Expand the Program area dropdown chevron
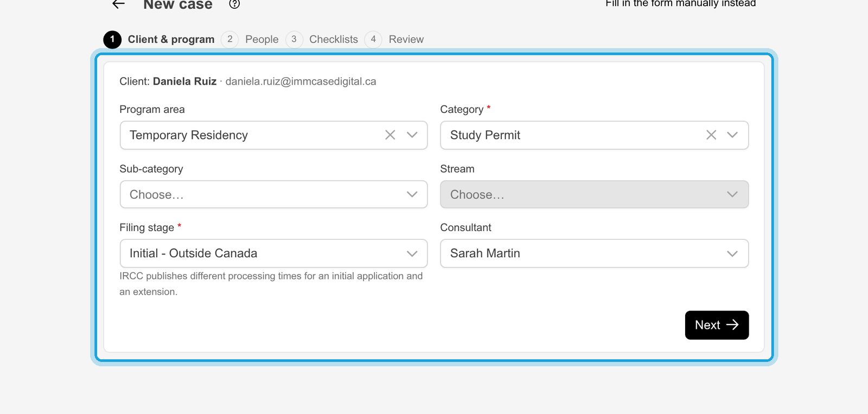Viewport: 868px width, 414px height. point(412,135)
